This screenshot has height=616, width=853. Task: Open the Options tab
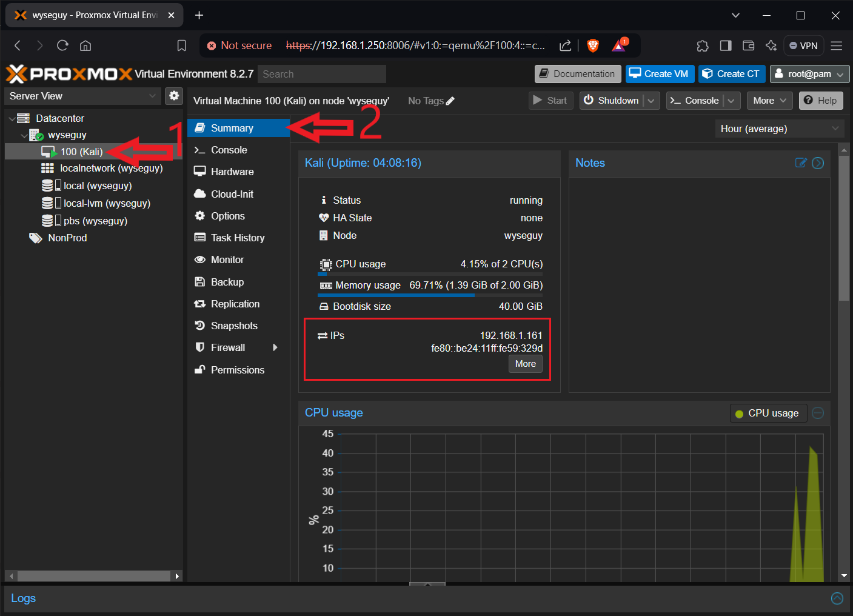point(239,216)
